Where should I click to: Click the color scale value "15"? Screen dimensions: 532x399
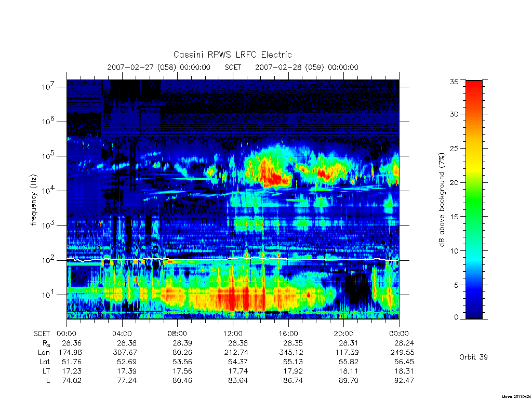click(x=454, y=217)
